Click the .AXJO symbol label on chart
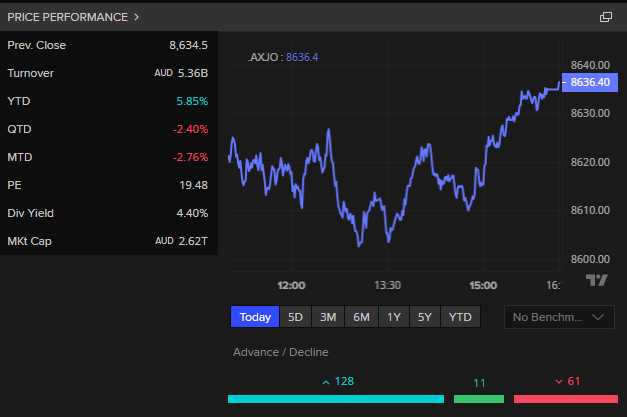The image size is (627, 417). click(265, 57)
